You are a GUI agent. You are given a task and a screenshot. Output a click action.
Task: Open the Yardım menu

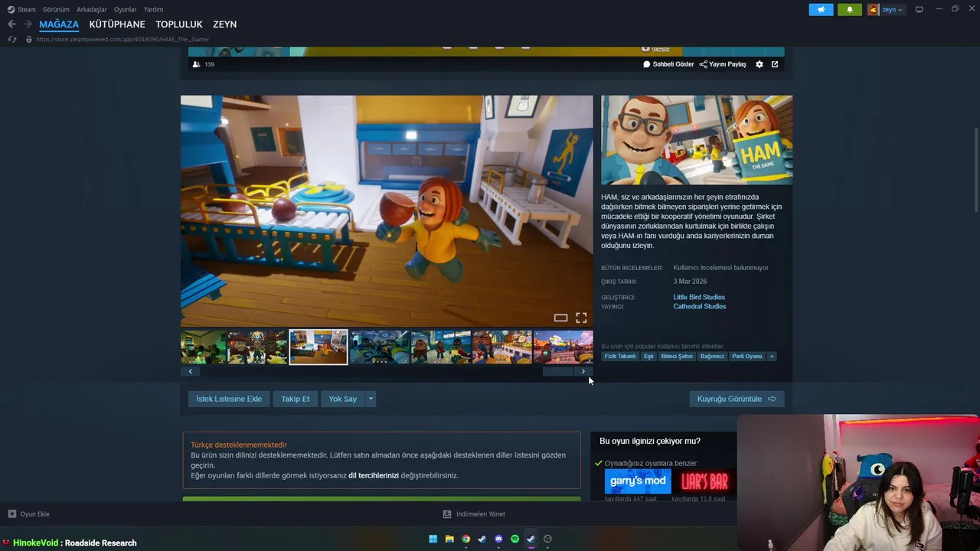click(153, 9)
